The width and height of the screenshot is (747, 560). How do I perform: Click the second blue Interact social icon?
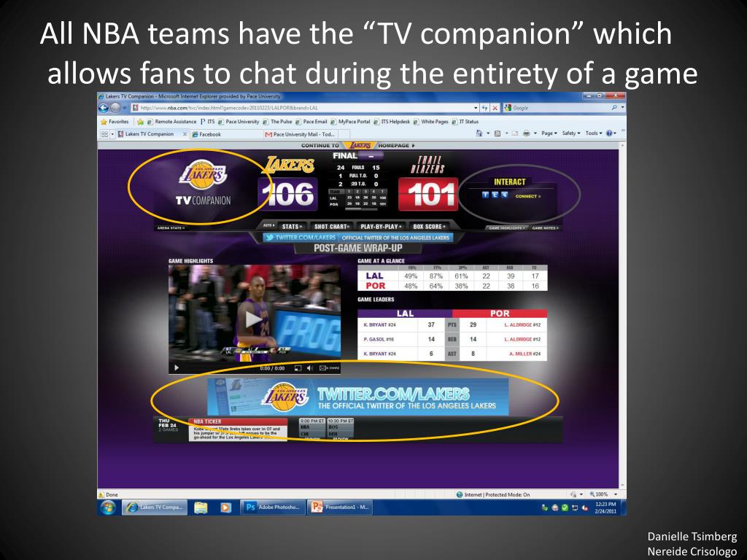coord(495,195)
